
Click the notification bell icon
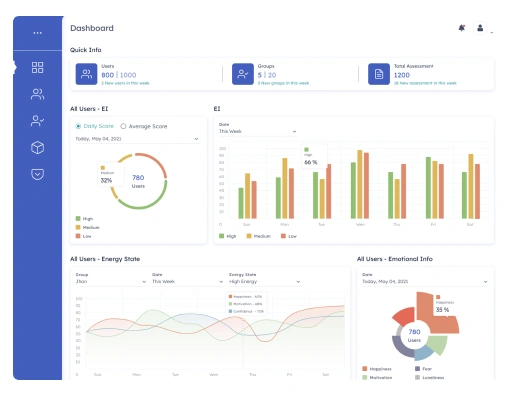tap(462, 28)
